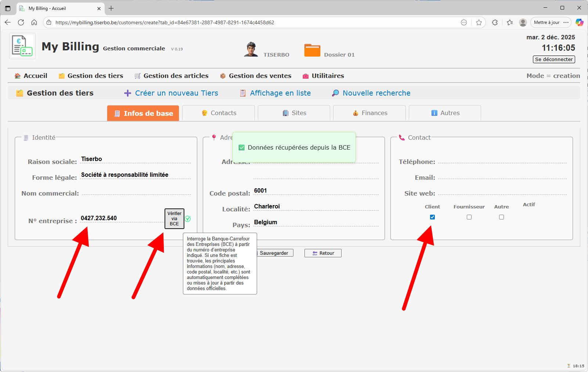This screenshot has width=588, height=372.
Task: Add page to favorites with star icon
Action: click(x=479, y=22)
